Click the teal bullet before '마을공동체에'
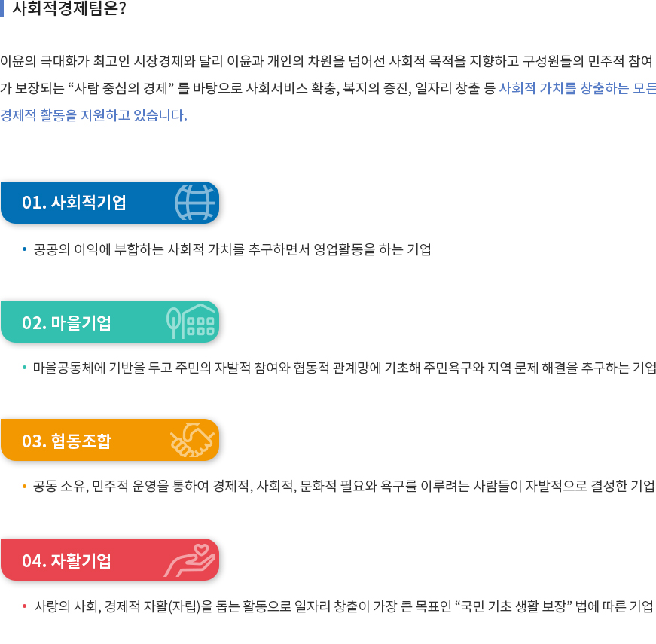This screenshot has height=644, width=656. click(x=24, y=368)
